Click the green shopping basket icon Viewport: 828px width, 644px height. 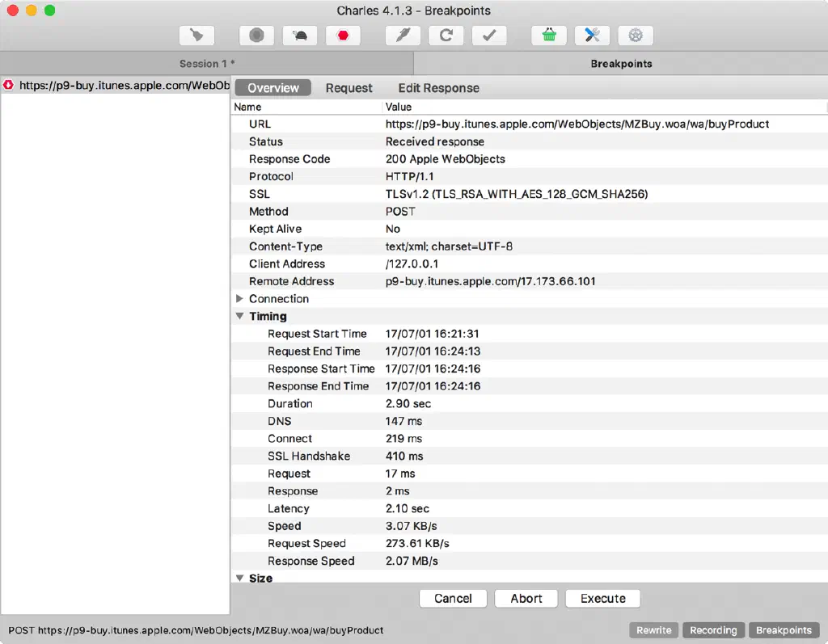coord(549,36)
